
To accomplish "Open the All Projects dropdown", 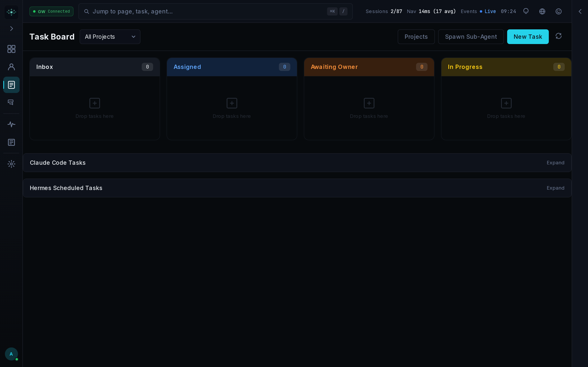I will coord(110,37).
